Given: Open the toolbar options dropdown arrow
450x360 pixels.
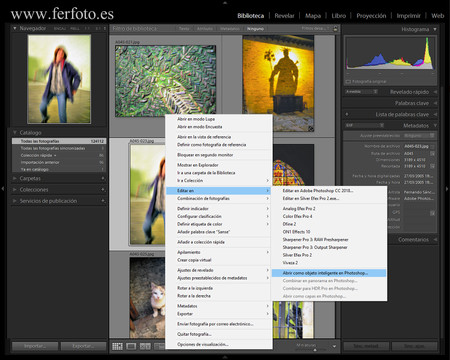Looking at the screenshot, I should (x=334, y=347).
